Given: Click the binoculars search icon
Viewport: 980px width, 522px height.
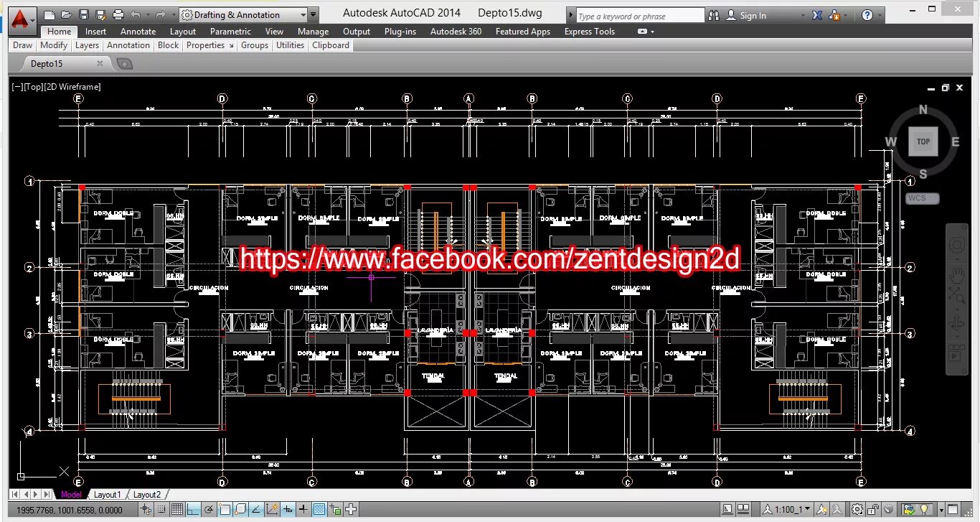Looking at the screenshot, I should (714, 15).
